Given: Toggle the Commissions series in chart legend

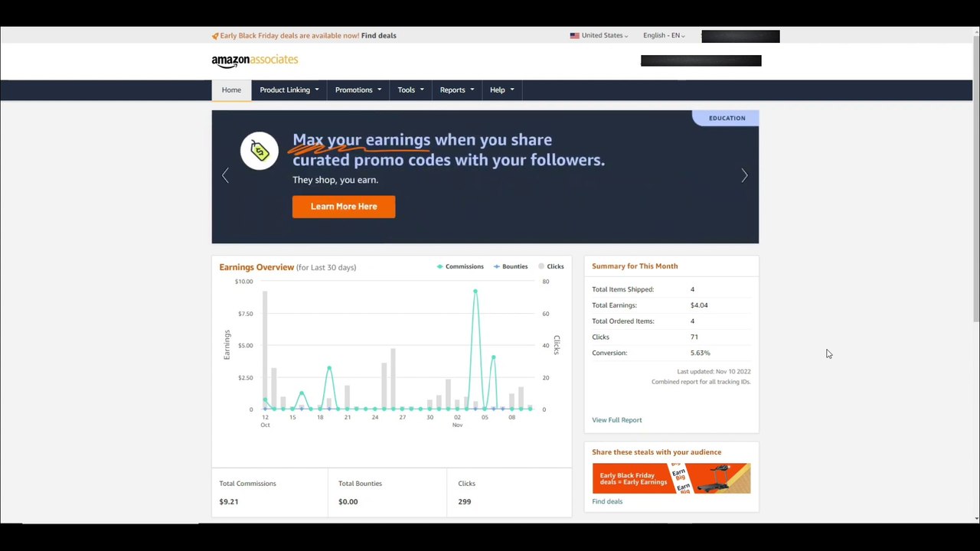Looking at the screenshot, I should [460, 266].
